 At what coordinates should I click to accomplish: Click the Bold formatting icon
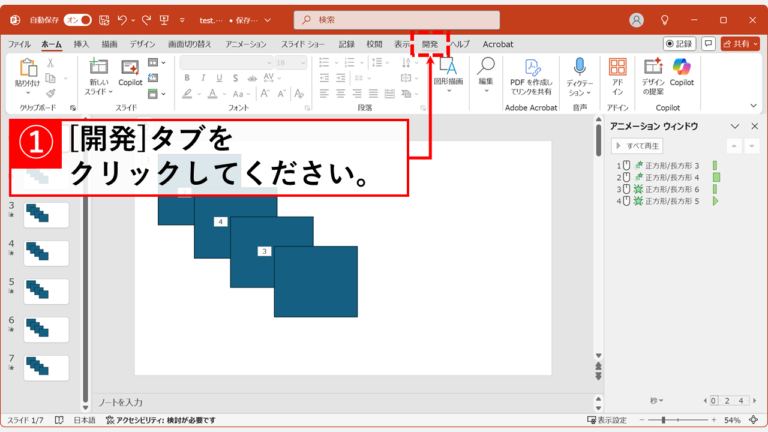(x=187, y=78)
